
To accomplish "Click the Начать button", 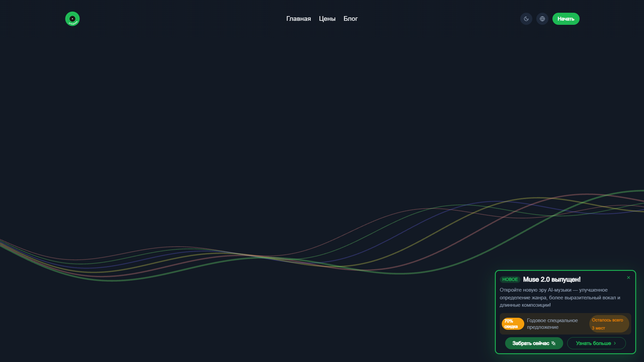I will click(566, 19).
